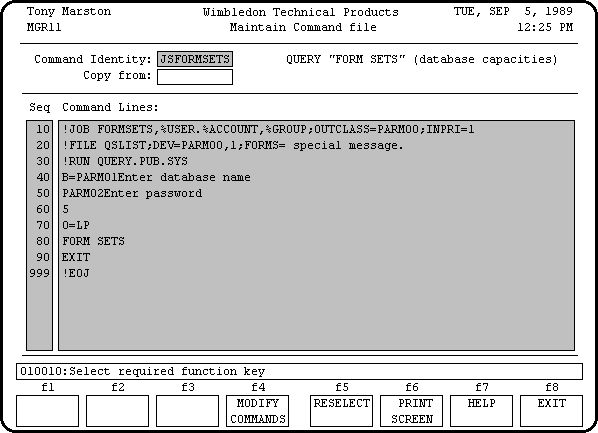Click the RESELECT f5 button
Screen dimensions: 598x433
point(341,411)
